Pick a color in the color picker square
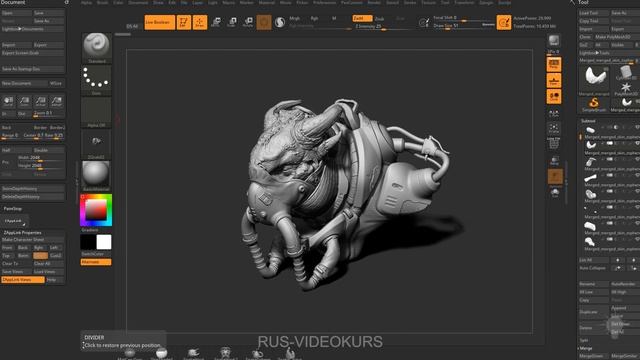 [x=96, y=210]
